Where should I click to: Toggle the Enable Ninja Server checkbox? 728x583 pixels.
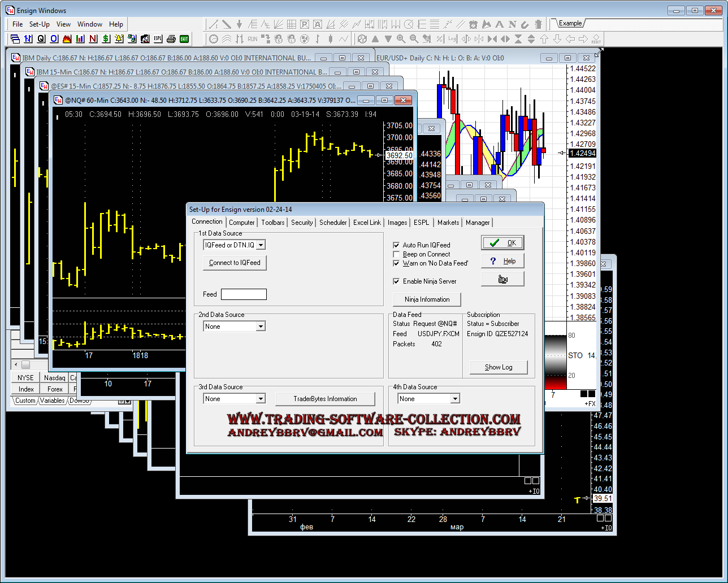point(396,281)
